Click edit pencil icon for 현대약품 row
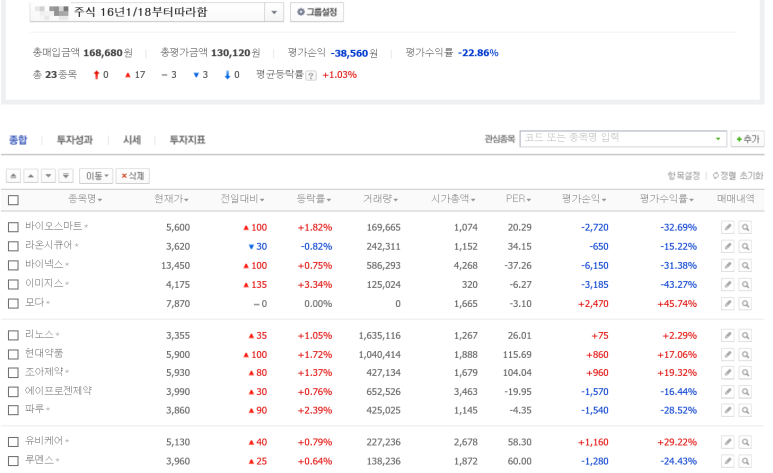This screenshot has height=473, width=773. pyautogui.click(x=728, y=354)
